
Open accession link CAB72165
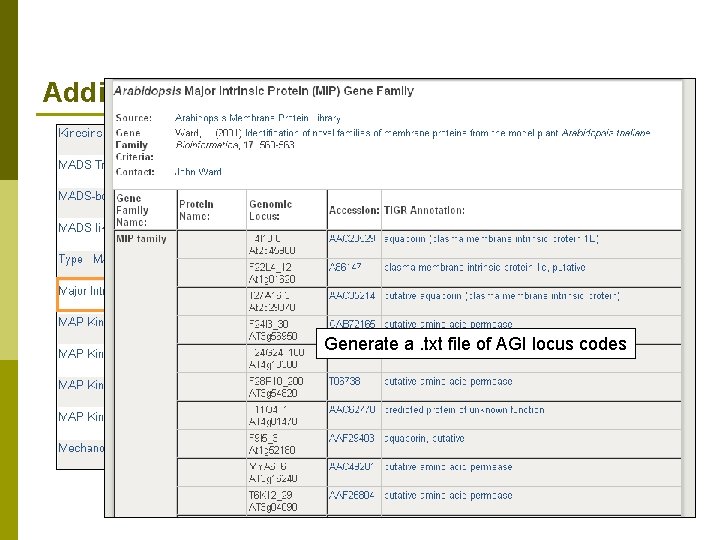pyautogui.click(x=352, y=324)
